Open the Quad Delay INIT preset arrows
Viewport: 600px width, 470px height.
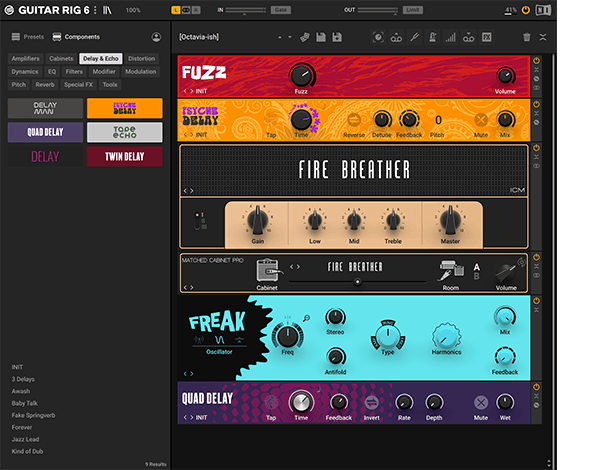click(188, 418)
